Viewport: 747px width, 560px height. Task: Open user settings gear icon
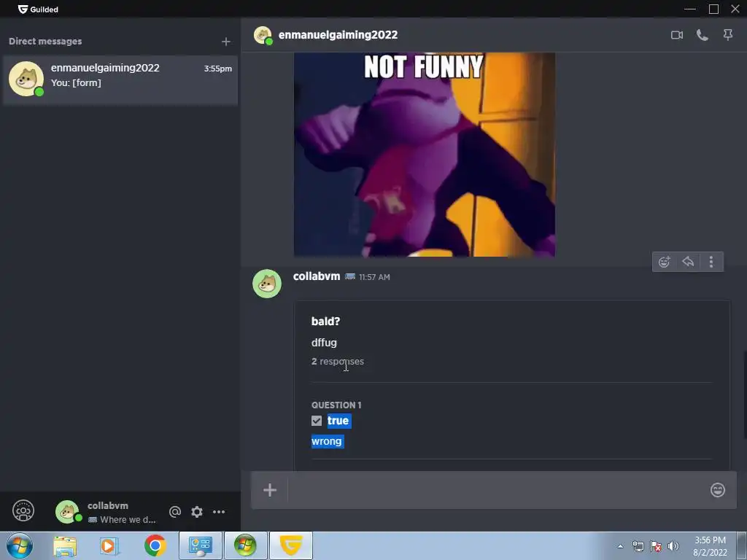point(197,512)
